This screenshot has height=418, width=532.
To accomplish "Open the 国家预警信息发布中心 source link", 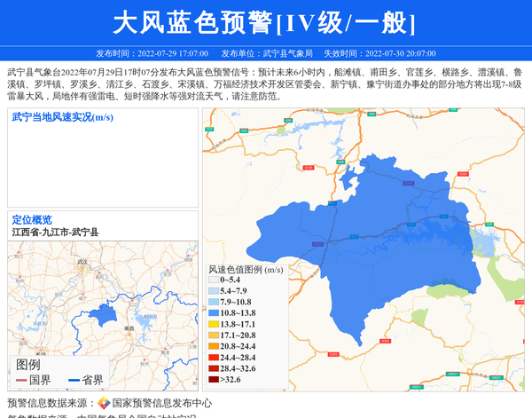I will pos(162,403).
